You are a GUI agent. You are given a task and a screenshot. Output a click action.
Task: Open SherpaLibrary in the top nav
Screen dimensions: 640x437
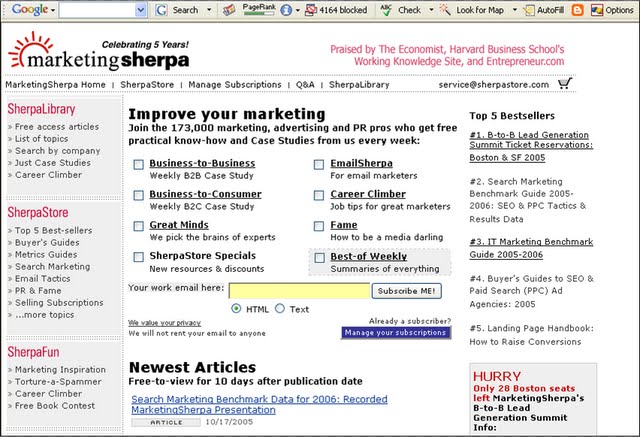coord(359,85)
